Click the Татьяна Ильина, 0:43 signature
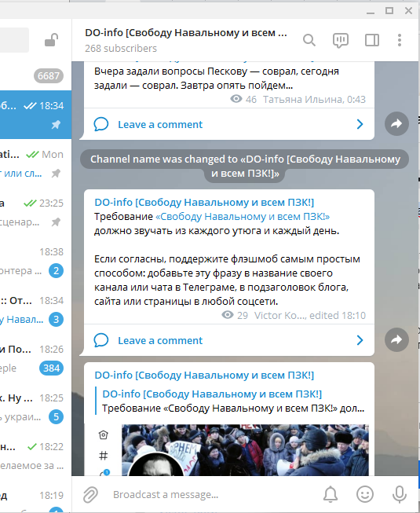 pyautogui.click(x=314, y=100)
